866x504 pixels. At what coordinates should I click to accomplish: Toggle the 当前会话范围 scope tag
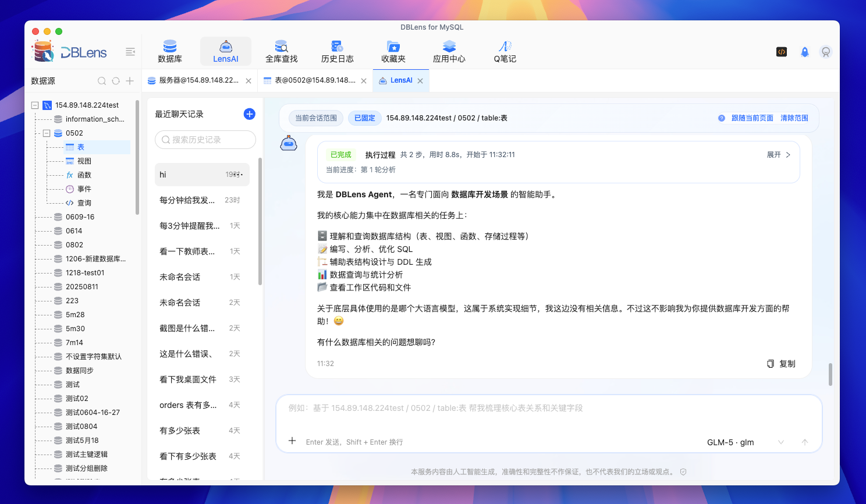tap(316, 118)
